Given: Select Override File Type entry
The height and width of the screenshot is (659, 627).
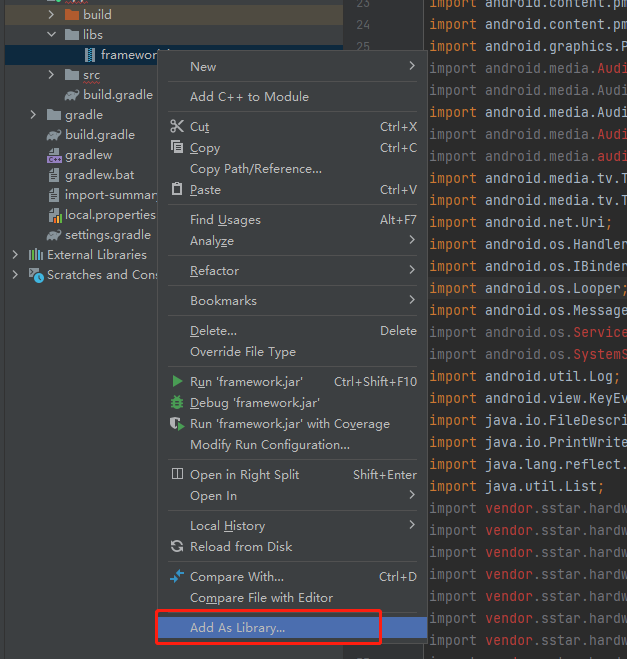Looking at the screenshot, I should 292,352.
